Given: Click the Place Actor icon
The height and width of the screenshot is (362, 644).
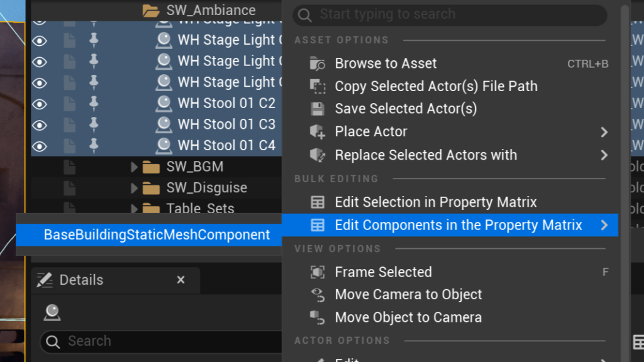Looking at the screenshot, I should point(318,132).
